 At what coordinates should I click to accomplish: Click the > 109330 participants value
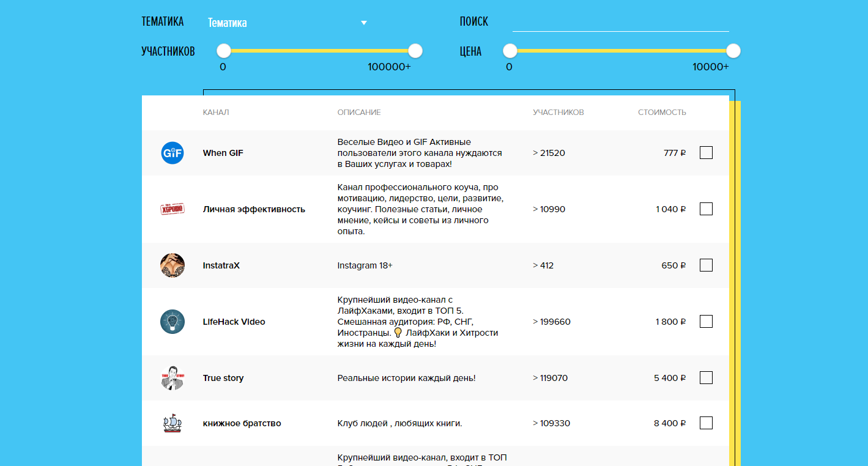[x=552, y=423]
